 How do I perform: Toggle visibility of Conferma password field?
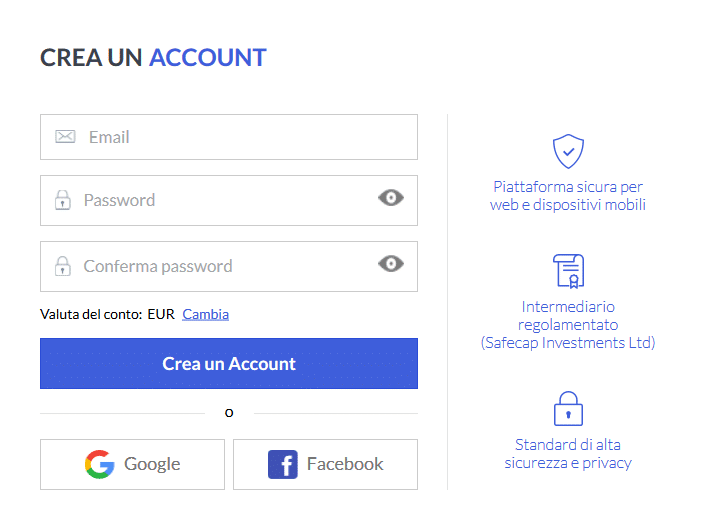(391, 264)
